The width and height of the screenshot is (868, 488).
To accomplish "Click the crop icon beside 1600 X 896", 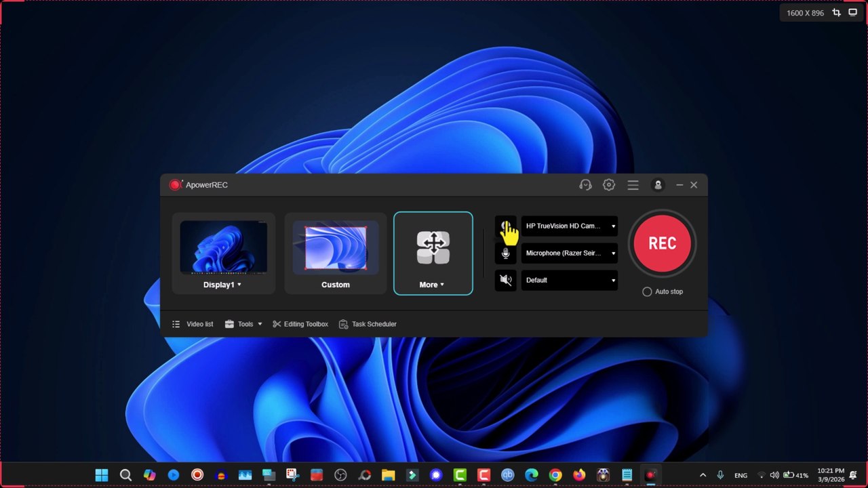I will [836, 13].
